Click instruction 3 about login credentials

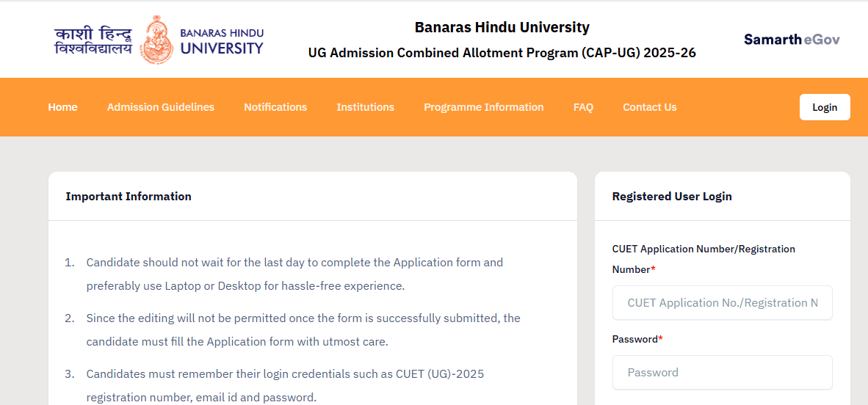285,386
